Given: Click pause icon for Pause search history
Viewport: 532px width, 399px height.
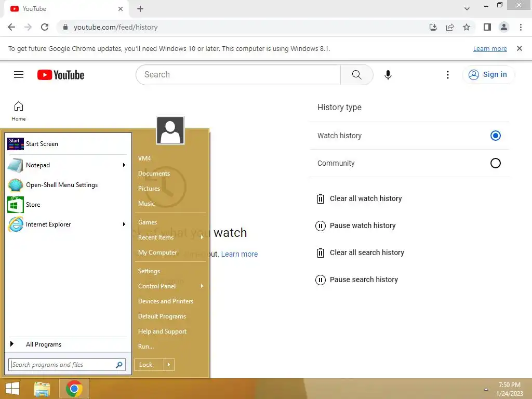Looking at the screenshot, I should pyautogui.click(x=320, y=280).
